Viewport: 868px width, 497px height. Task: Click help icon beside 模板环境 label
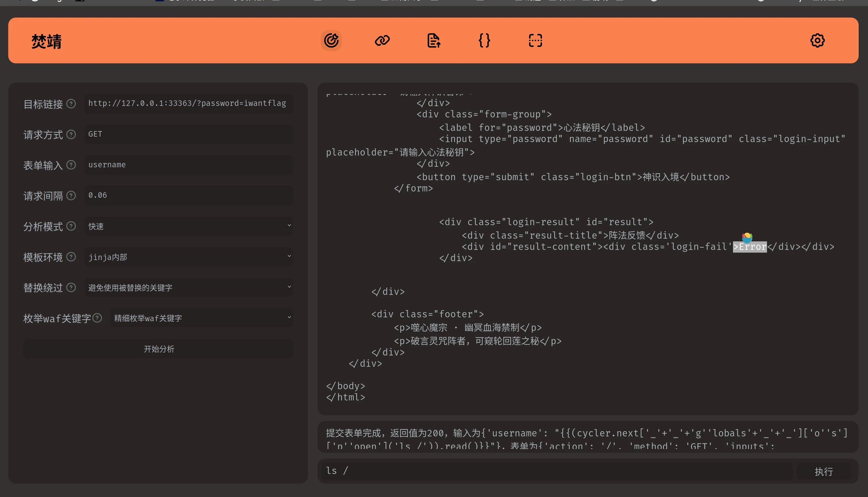click(x=71, y=257)
